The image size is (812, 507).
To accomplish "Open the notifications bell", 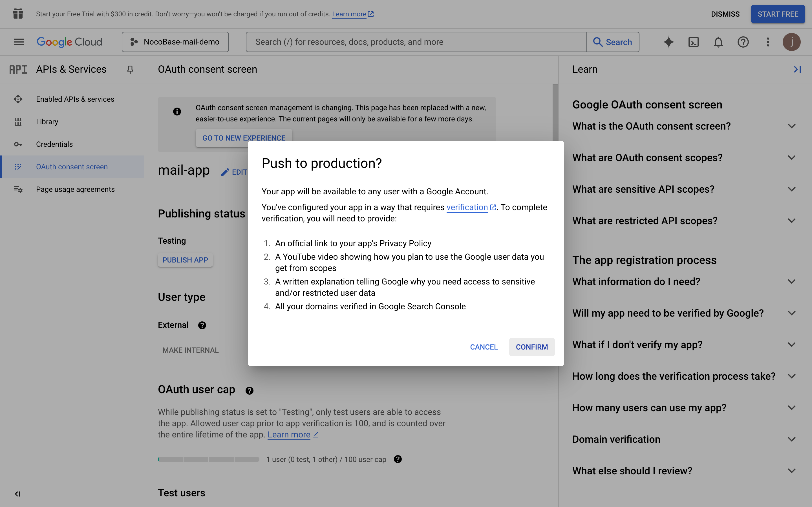I will (718, 42).
